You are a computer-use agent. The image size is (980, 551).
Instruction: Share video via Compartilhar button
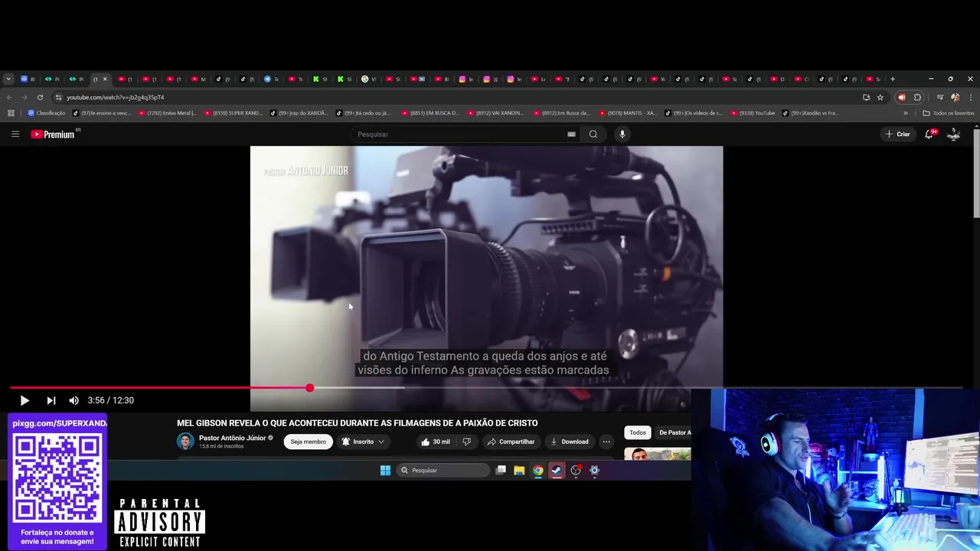(511, 442)
